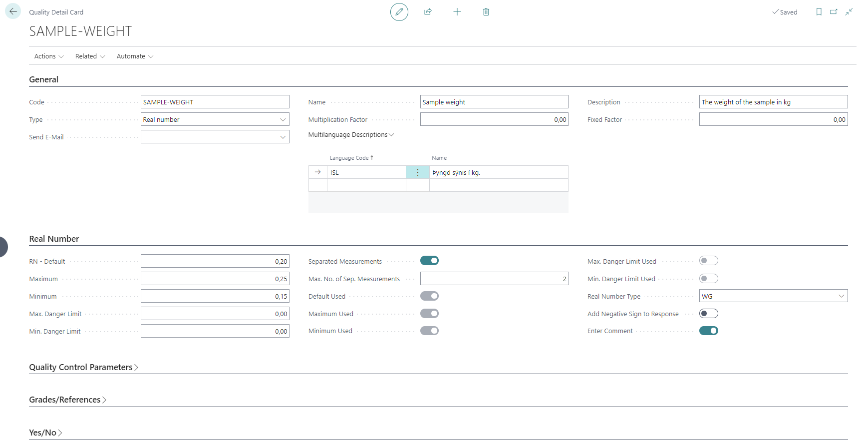This screenshot has height=447, width=868.
Task: Click the trash delete icon
Action: [x=486, y=11]
